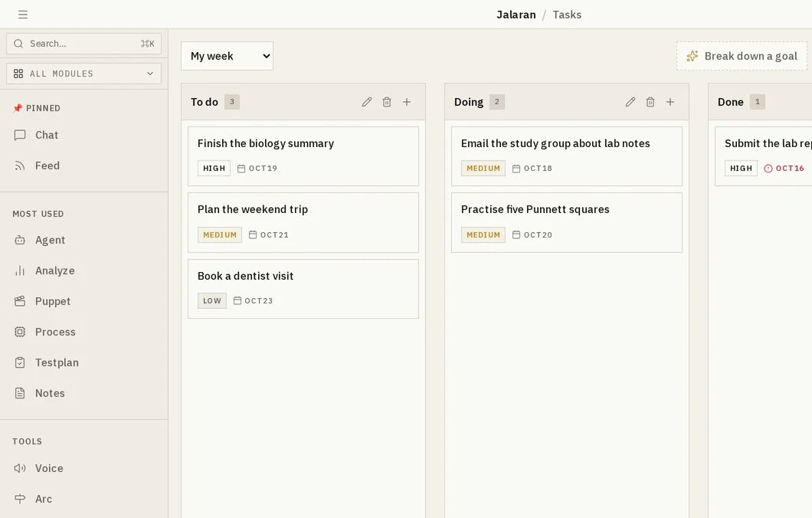Click the OCT 20 due date
812x518 pixels.
click(x=532, y=234)
